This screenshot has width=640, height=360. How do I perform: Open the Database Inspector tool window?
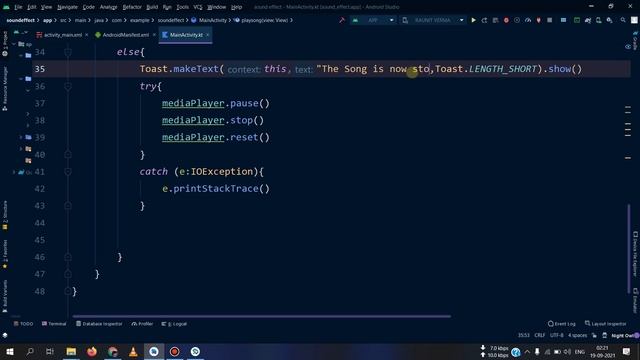(99, 324)
